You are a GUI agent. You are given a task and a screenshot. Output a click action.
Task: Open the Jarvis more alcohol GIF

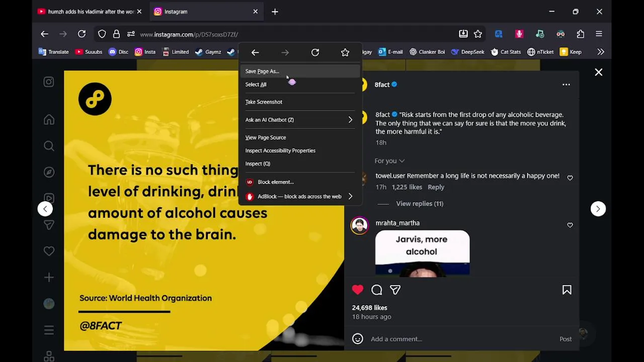[423, 253]
